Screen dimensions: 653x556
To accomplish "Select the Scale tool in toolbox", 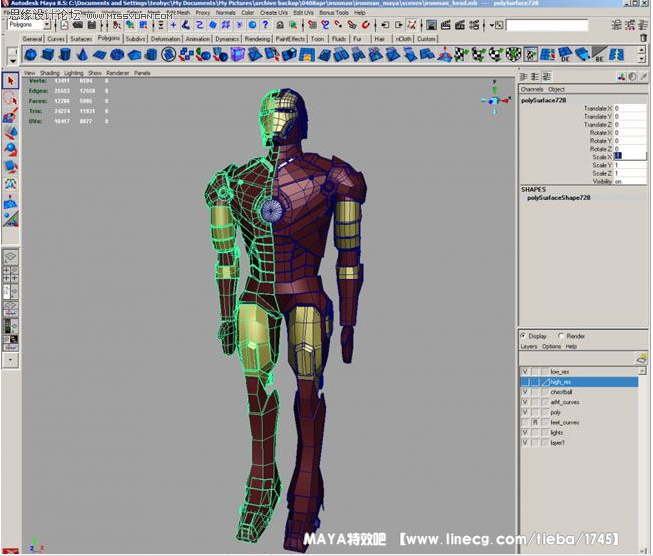I will (10, 167).
